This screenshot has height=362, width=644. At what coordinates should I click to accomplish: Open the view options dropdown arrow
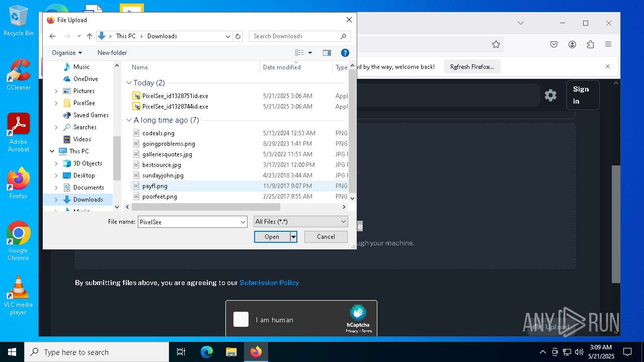[x=310, y=53]
